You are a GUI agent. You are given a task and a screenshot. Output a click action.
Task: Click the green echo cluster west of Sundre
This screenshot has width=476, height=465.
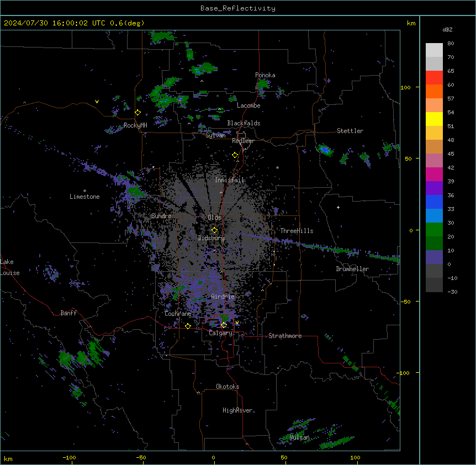click(x=134, y=192)
